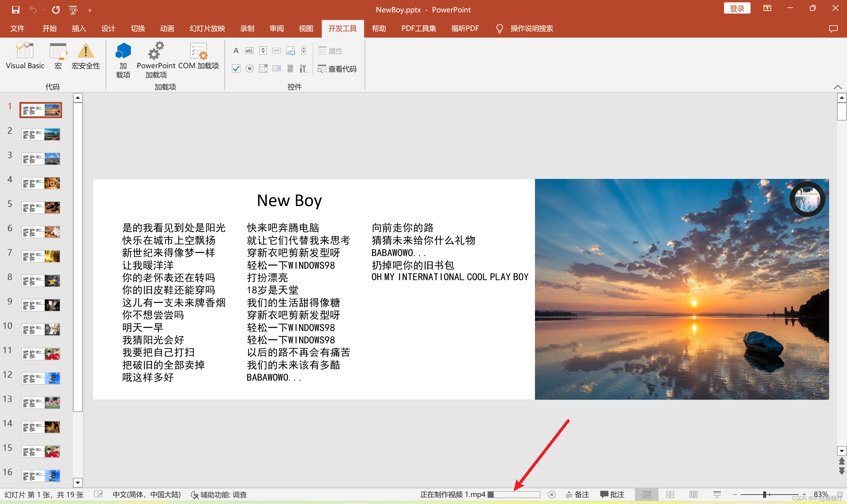
Task: Start slideshow from beginning via quick access icon
Action: (73, 10)
